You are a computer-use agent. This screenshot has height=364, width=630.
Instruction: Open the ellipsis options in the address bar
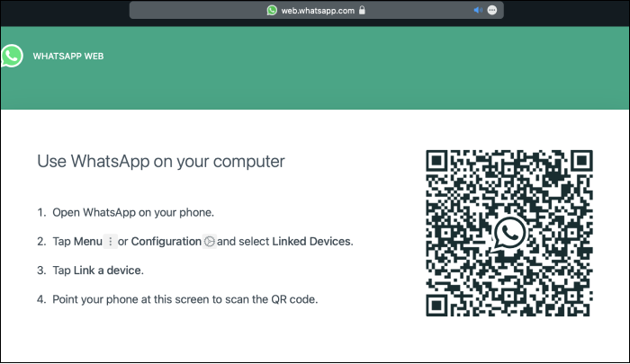[x=491, y=10]
